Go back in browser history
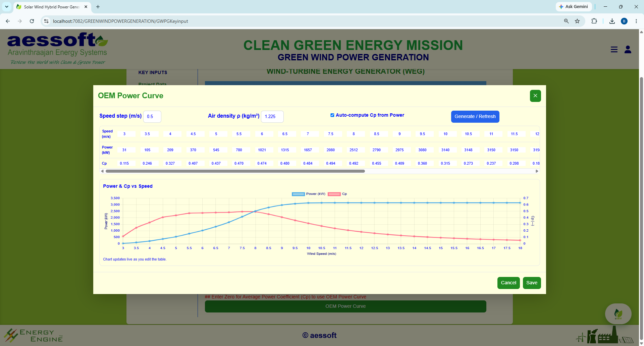This screenshot has width=644, height=346. pos(8,21)
